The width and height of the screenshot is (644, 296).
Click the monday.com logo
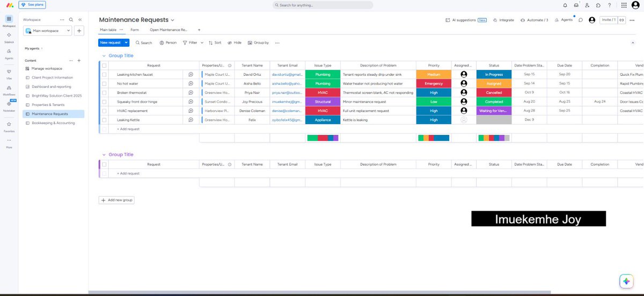(x=9, y=5)
